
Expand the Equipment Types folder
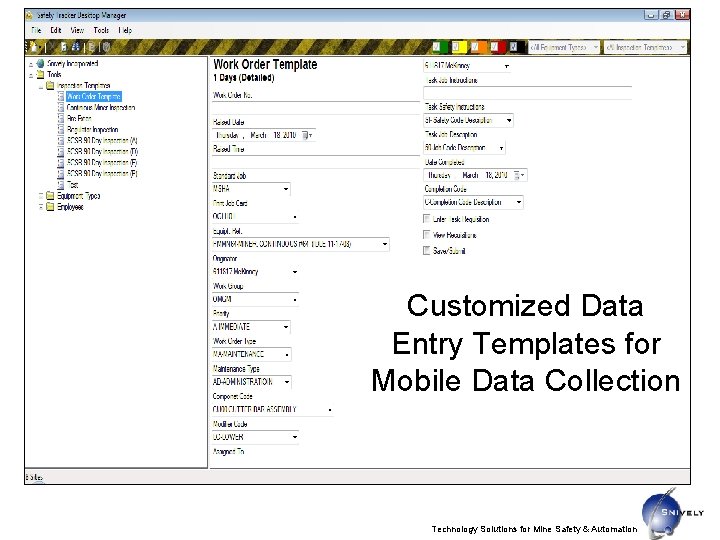click(x=41, y=196)
